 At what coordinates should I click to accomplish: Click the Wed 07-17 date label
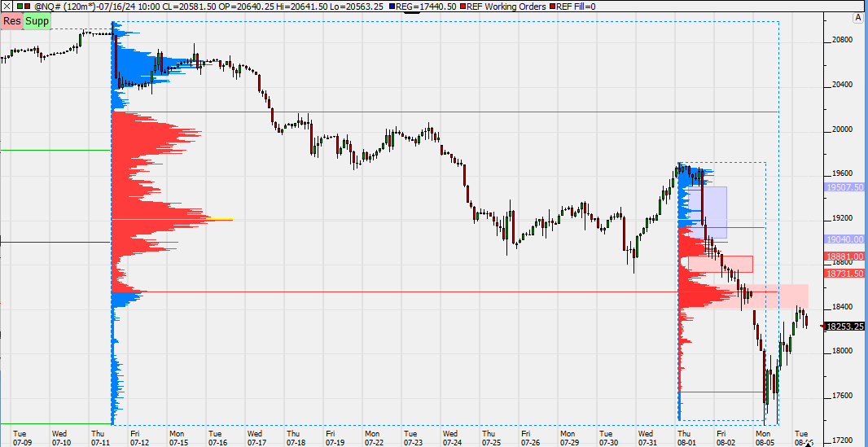256,437
